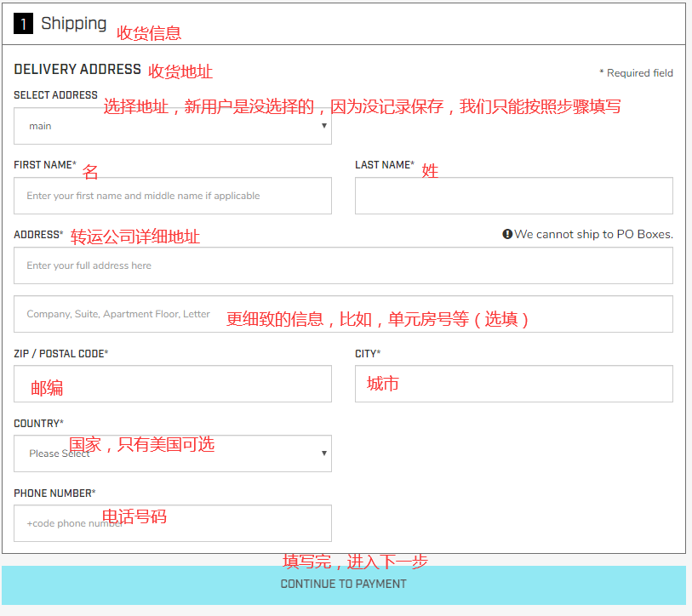Click the ZIP / Postal Code input box
Screen dimensions: 692x616
(x=172, y=384)
